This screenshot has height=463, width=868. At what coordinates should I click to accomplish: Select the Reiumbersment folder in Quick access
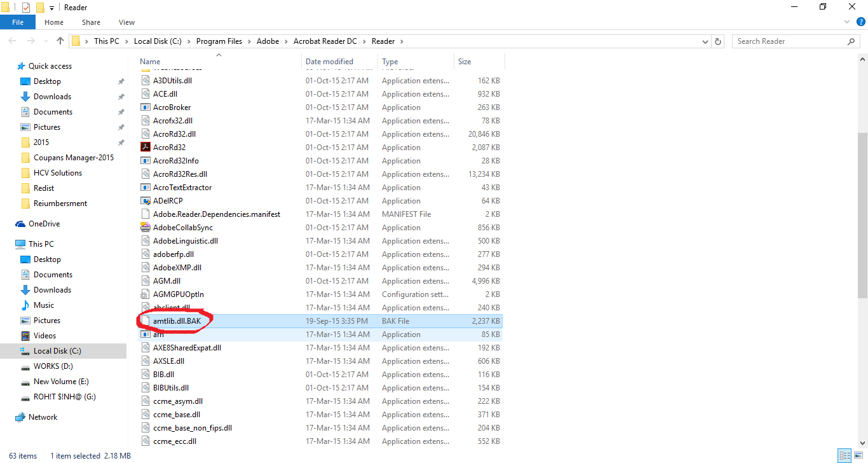coord(60,204)
